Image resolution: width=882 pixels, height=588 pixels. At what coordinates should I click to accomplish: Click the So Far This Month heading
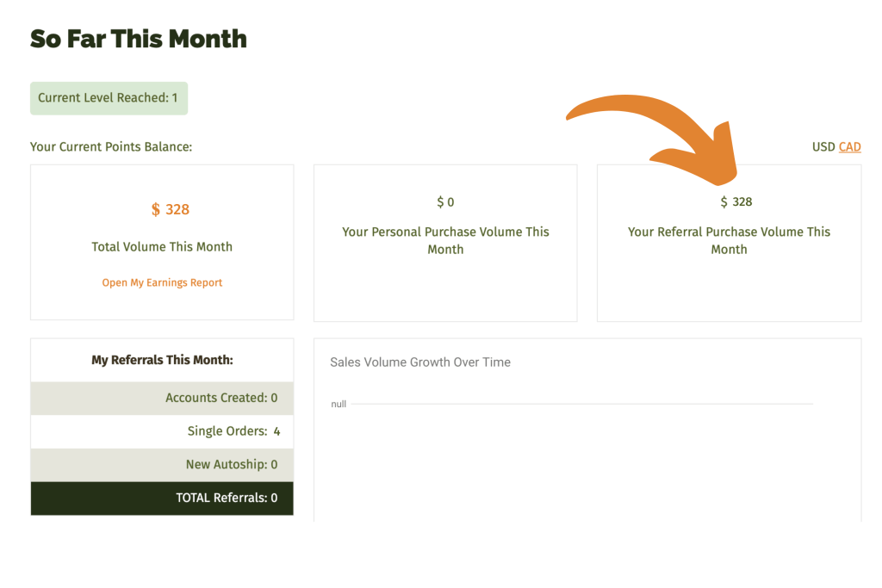pos(139,39)
